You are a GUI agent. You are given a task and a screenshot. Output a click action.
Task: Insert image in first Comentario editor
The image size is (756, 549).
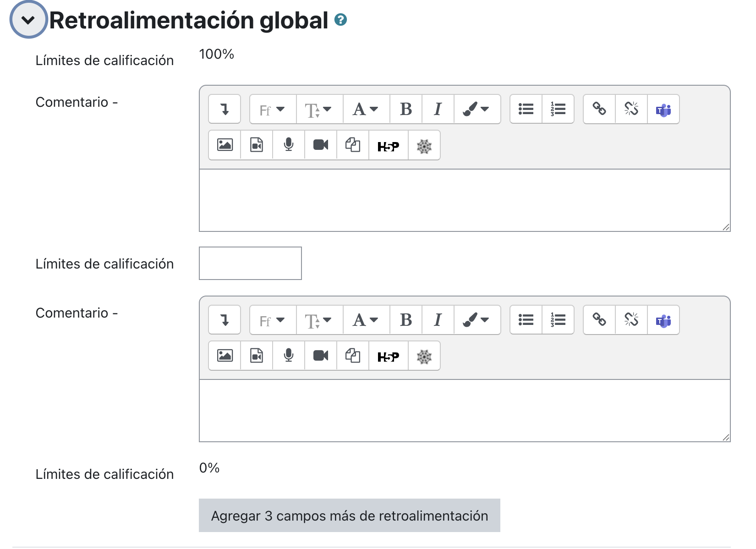point(225,145)
